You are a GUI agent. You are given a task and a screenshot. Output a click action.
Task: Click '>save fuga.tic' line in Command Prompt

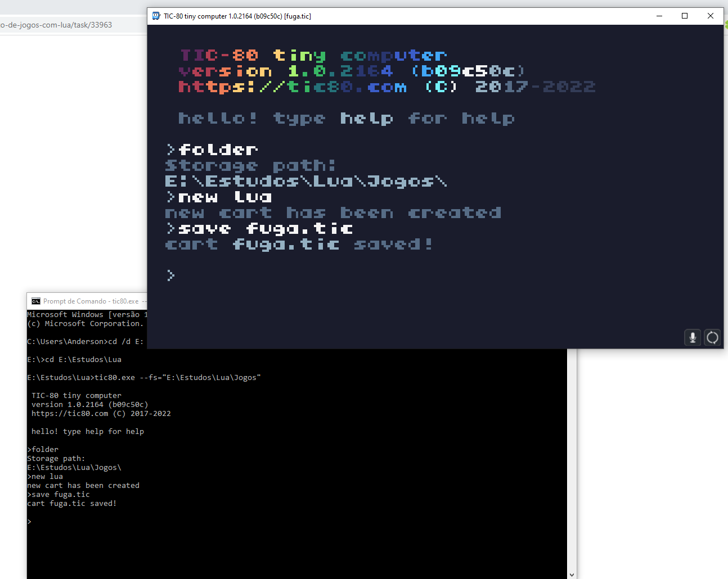[x=59, y=495]
